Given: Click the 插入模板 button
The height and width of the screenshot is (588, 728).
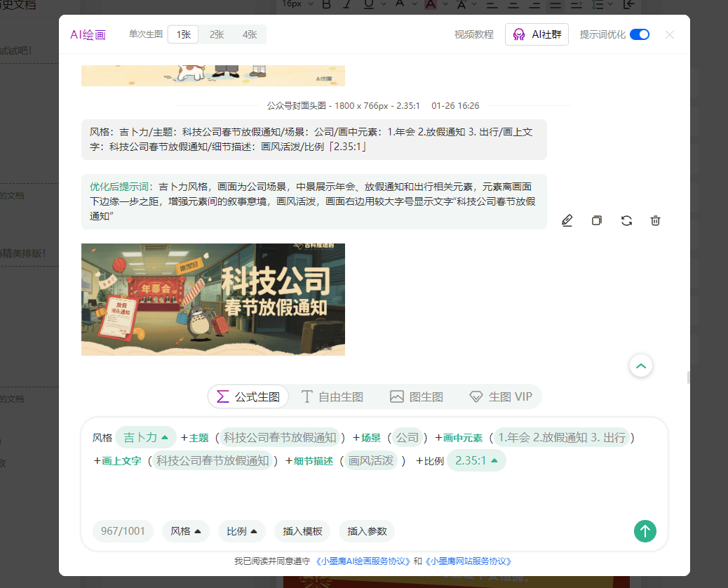Looking at the screenshot, I should point(302,531).
